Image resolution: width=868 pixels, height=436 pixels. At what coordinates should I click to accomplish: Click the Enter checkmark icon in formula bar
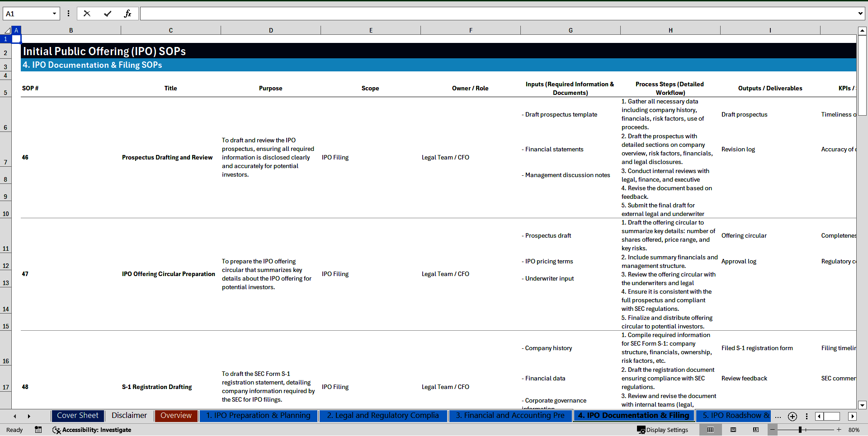(108, 14)
